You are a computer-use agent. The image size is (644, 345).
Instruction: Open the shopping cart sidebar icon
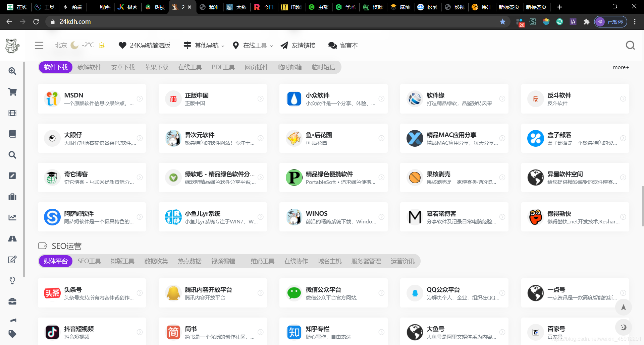(12, 92)
